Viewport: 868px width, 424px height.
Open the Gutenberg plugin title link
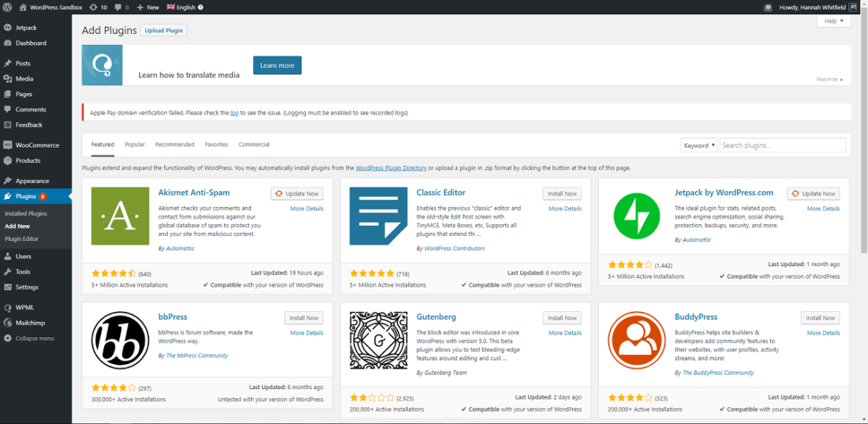click(436, 317)
